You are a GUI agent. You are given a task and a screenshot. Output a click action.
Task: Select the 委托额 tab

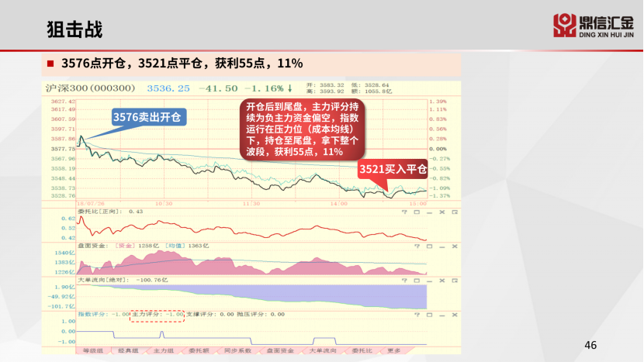click(198, 350)
